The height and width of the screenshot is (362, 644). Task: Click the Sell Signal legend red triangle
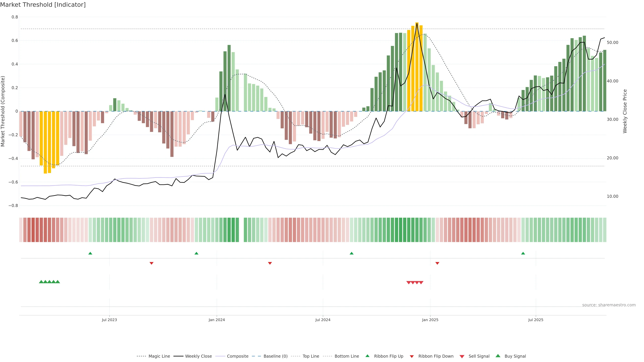pos(462,356)
